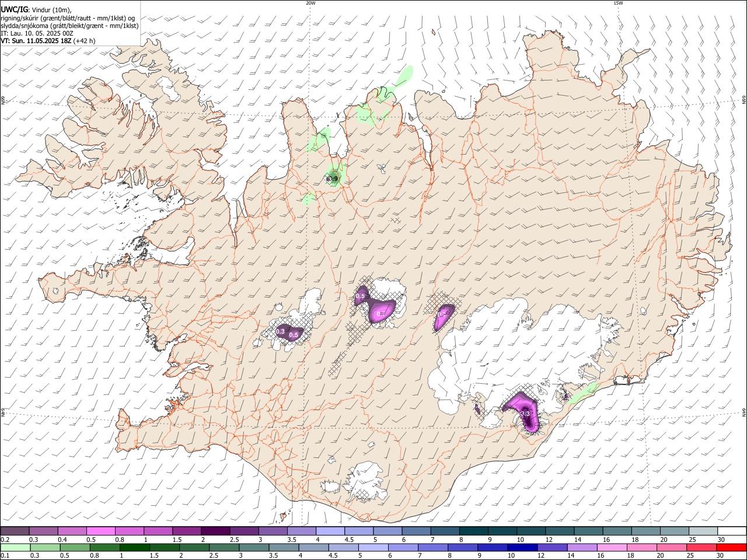Click the green rain patch on the southeast coast
This screenshot has height=560, width=747.
coord(584,393)
